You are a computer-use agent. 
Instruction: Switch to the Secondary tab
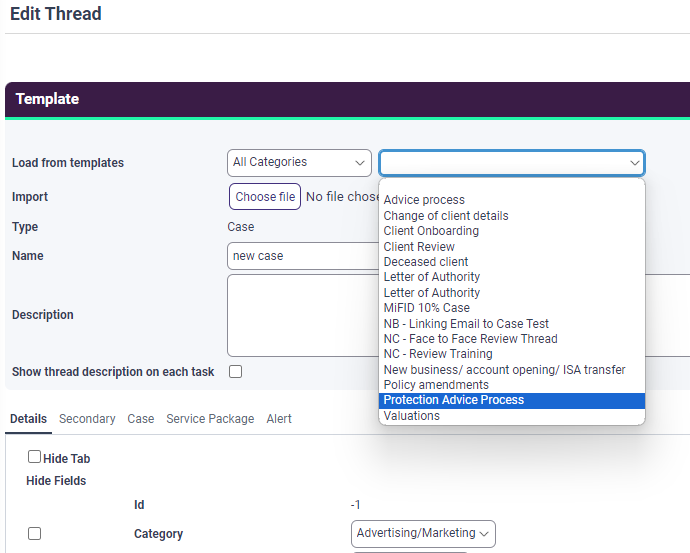[87, 419]
